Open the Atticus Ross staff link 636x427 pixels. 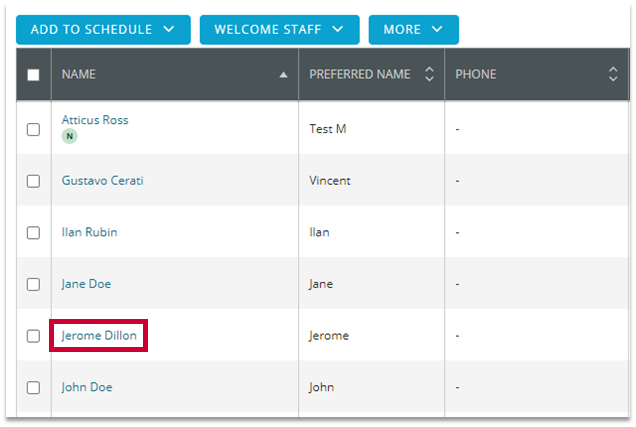[x=95, y=120]
